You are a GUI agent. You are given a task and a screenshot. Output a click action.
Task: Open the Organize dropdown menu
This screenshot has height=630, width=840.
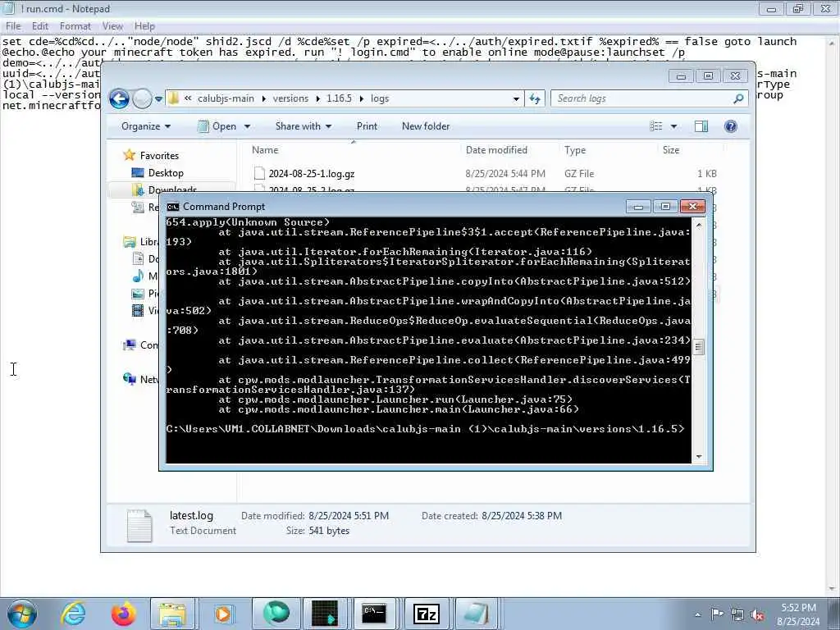[x=146, y=126]
